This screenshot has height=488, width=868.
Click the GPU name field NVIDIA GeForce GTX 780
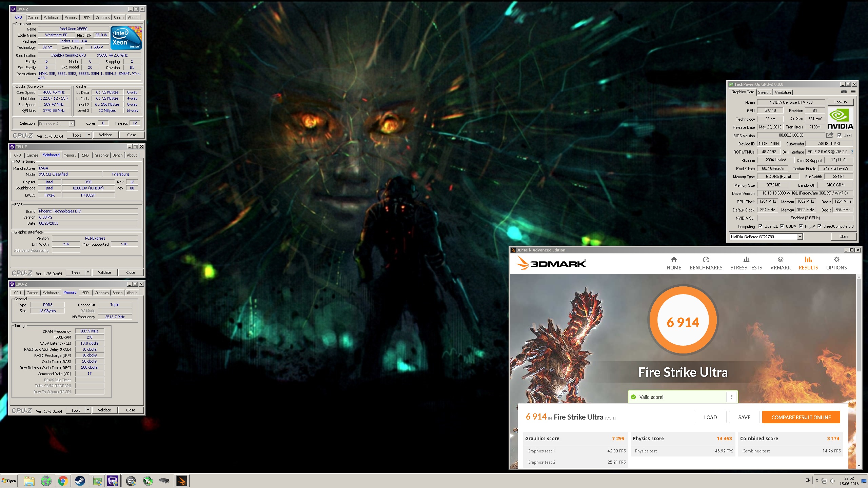click(791, 102)
